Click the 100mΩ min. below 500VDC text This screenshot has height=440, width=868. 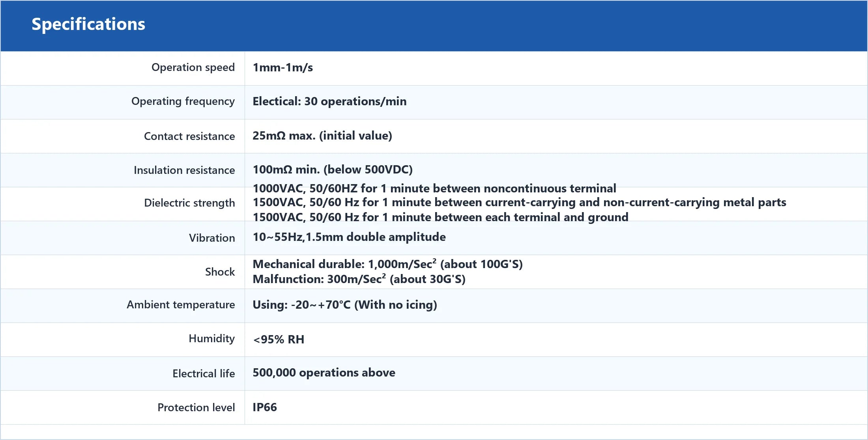pyautogui.click(x=333, y=170)
